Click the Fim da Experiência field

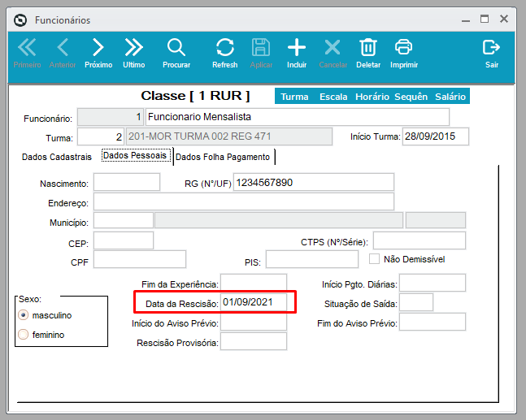click(x=254, y=283)
